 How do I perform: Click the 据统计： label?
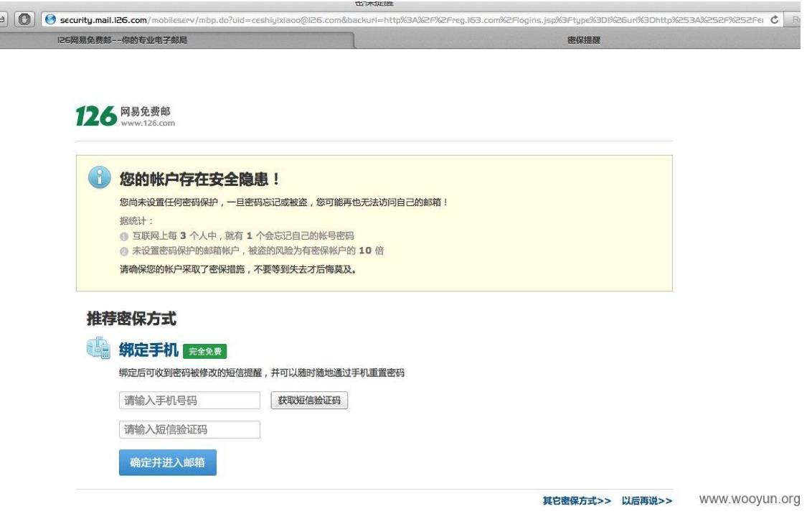136,220
